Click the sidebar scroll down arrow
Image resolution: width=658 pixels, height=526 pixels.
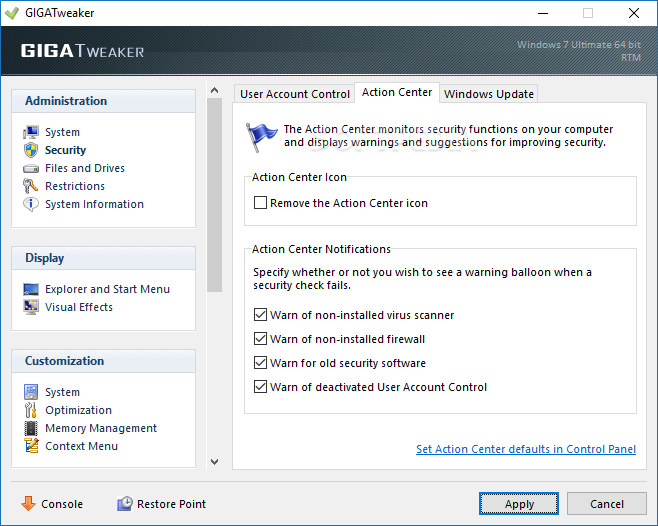214,462
